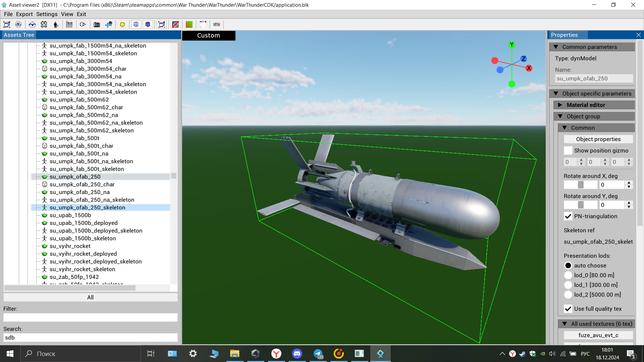Screen dimensions: 644x362
Task: Click the eye navigation toolbar icon
Action: (x=18, y=24)
